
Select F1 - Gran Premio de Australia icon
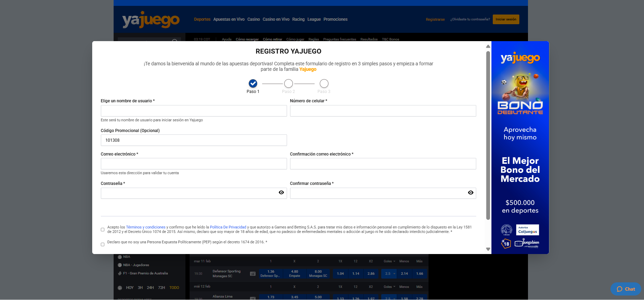tap(120, 273)
